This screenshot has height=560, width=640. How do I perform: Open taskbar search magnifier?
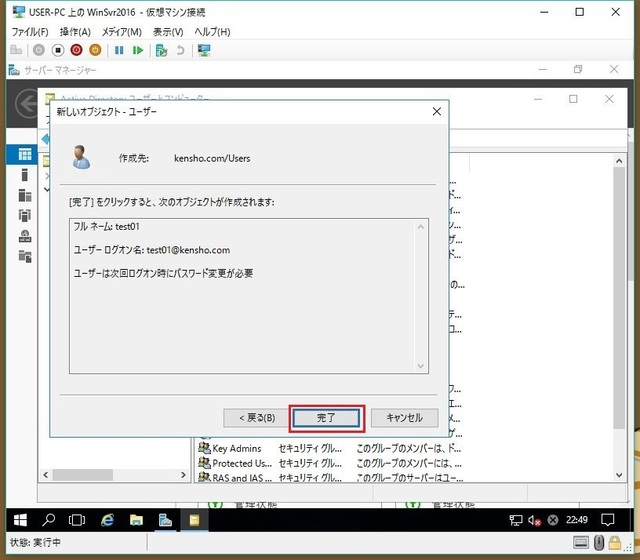(48, 520)
